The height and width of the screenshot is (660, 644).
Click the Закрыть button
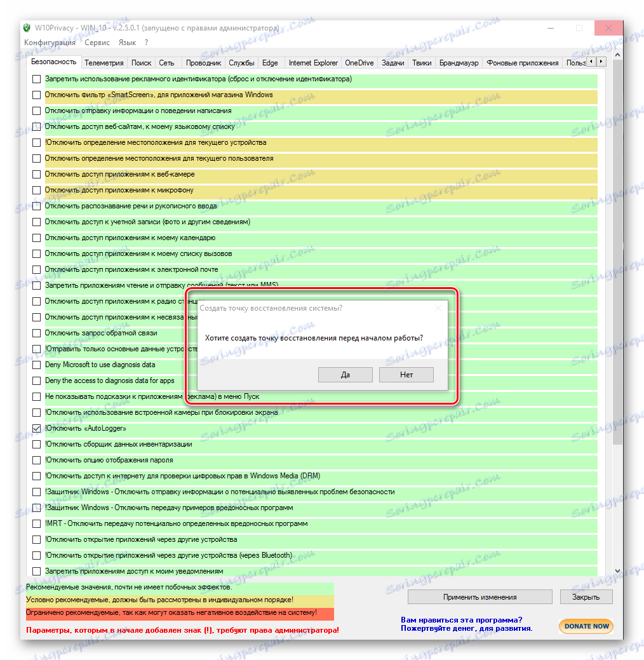tap(584, 596)
